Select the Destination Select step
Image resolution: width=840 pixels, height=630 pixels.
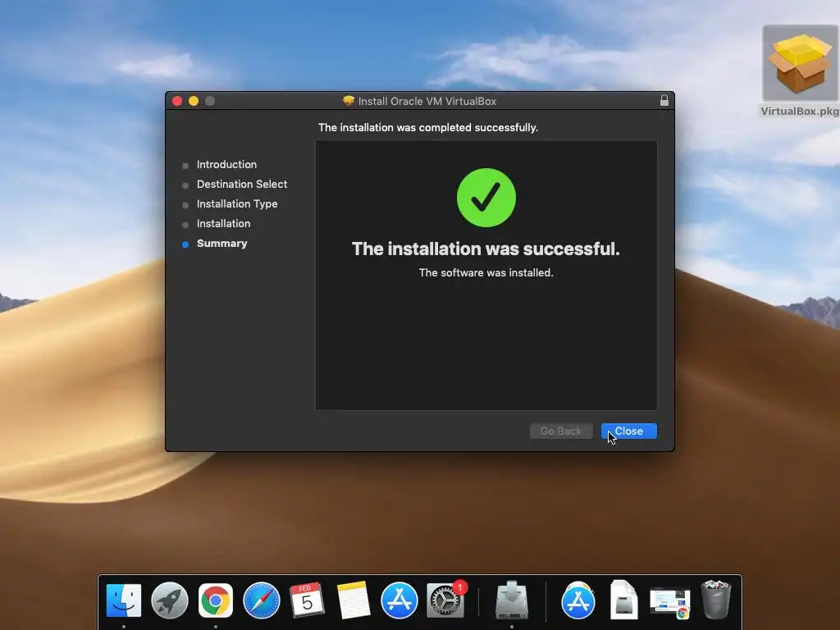pos(242,185)
